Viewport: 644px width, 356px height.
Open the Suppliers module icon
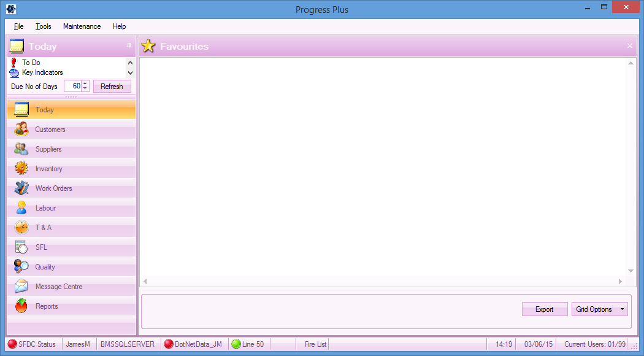[x=21, y=149]
